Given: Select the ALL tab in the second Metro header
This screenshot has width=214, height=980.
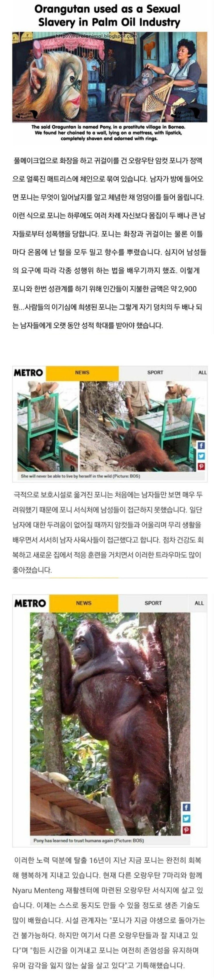Looking at the screenshot, I should tap(199, 603).
